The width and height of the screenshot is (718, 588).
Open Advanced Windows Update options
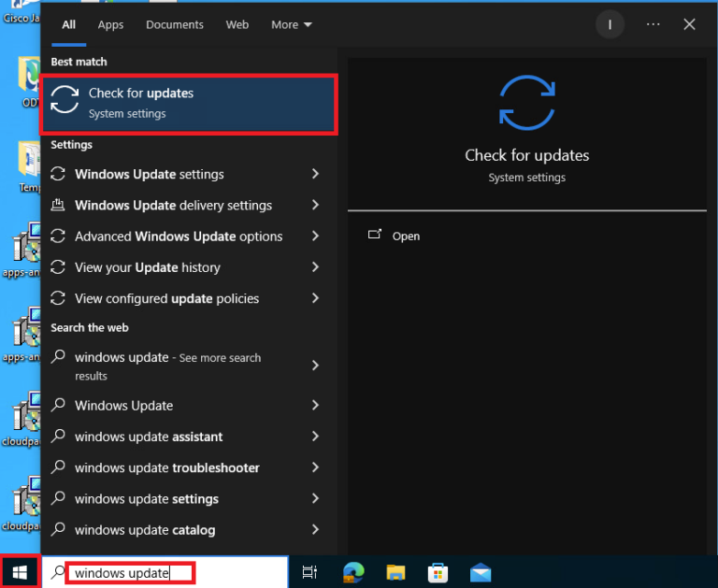(178, 237)
